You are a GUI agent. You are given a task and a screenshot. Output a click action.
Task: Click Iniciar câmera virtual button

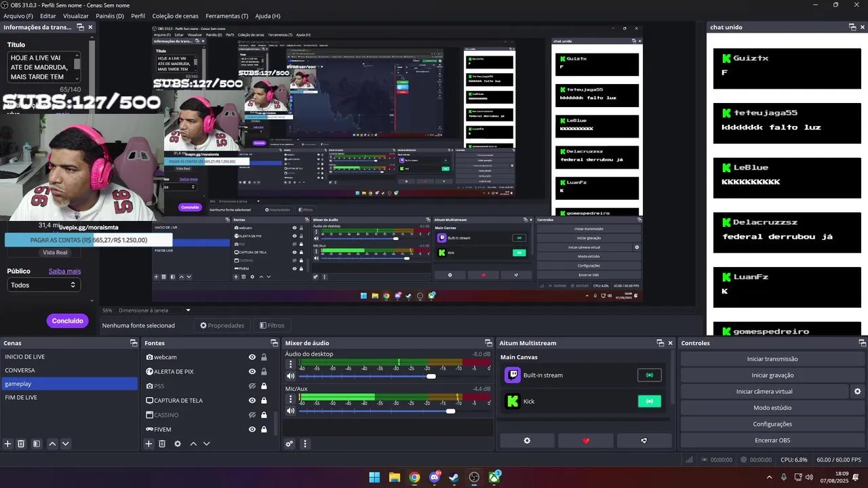pyautogui.click(x=764, y=392)
